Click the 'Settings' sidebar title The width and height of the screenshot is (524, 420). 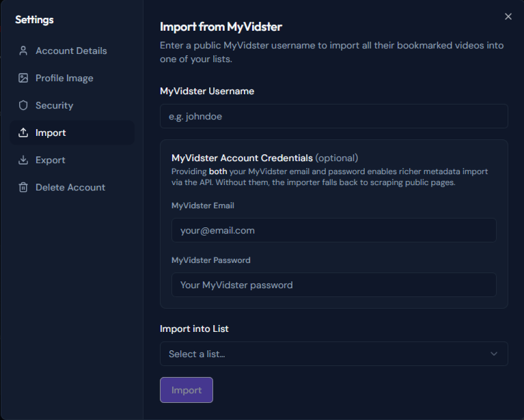pos(34,20)
